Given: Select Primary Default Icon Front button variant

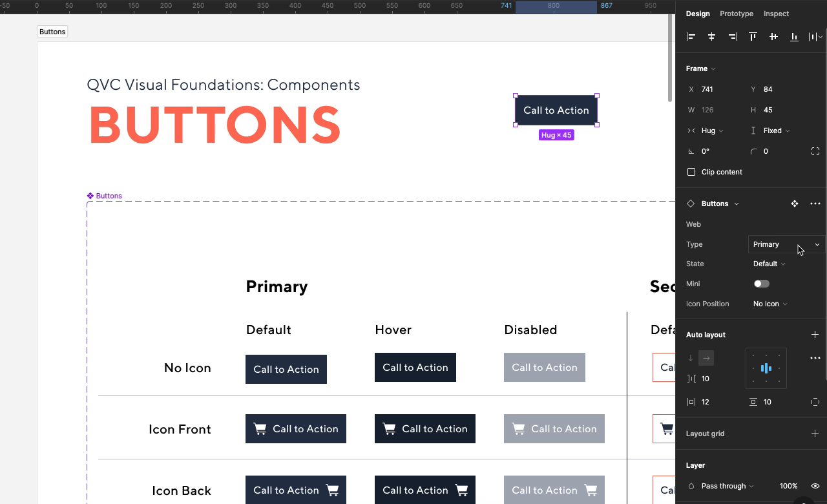Looking at the screenshot, I should (x=296, y=428).
